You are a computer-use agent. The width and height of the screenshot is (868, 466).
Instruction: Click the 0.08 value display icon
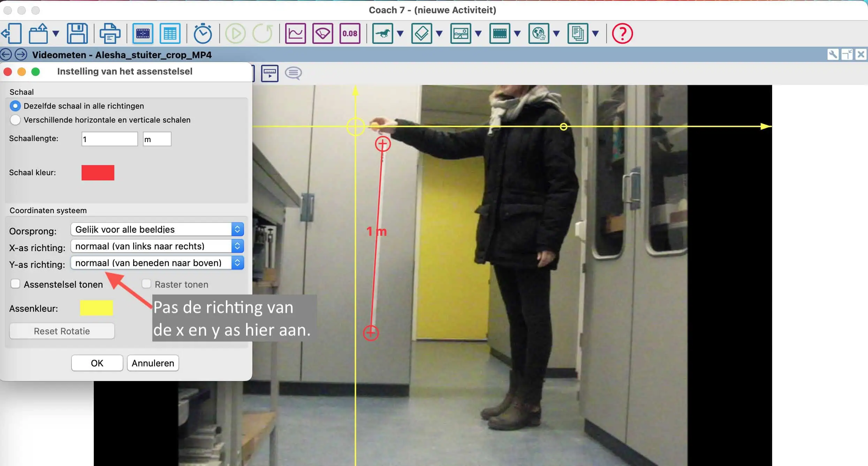pyautogui.click(x=350, y=33)
